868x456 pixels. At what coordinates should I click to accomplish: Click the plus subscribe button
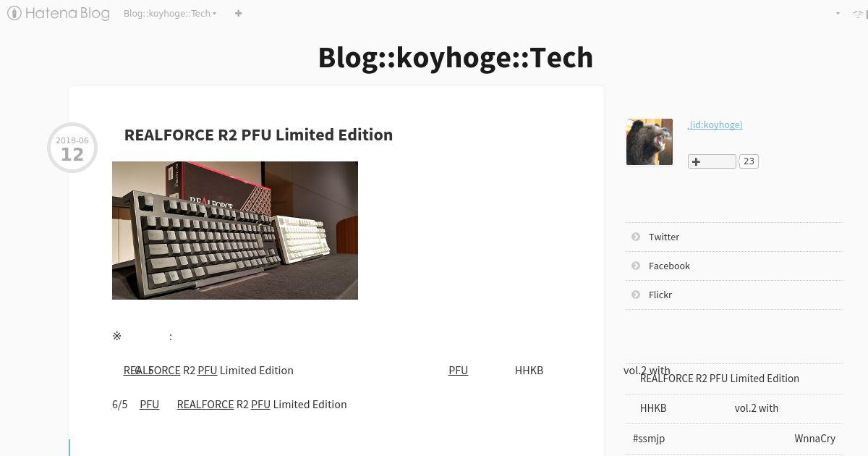pos(712,161)
